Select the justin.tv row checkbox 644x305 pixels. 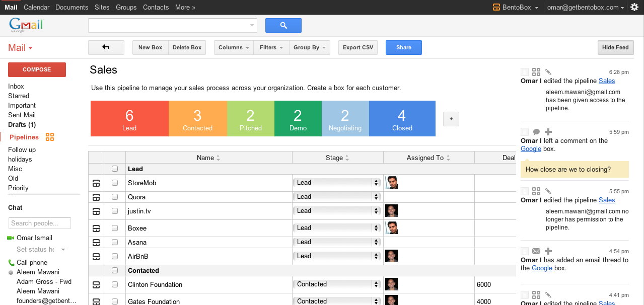pos(115,211)
